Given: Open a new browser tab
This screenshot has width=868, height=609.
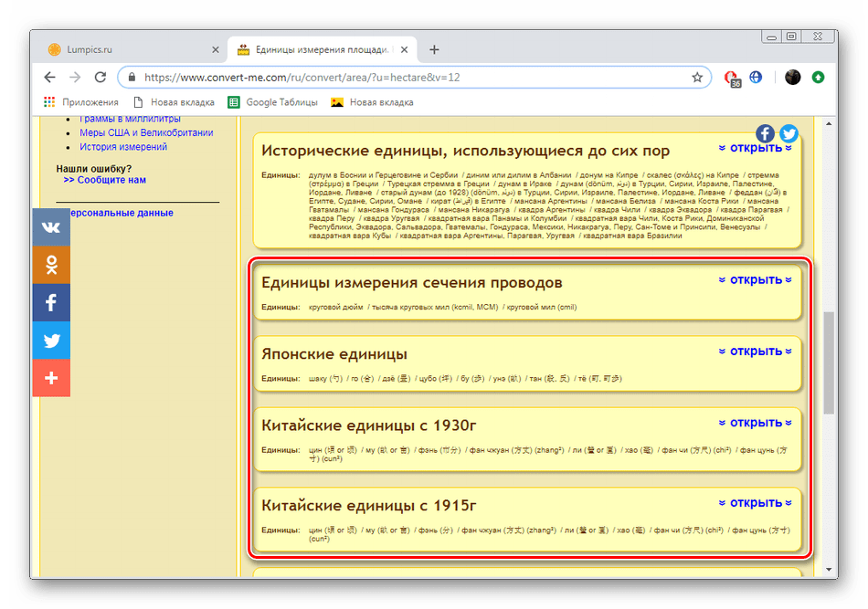Looking at the screenshot, I should (x=434, y=50).
